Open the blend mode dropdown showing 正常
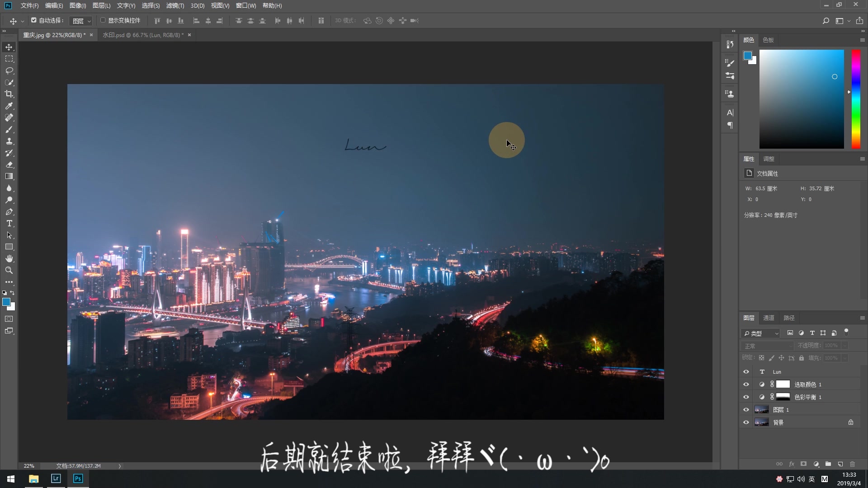The width and height of the screenshot is (868, 488). (x=767, y=346)
